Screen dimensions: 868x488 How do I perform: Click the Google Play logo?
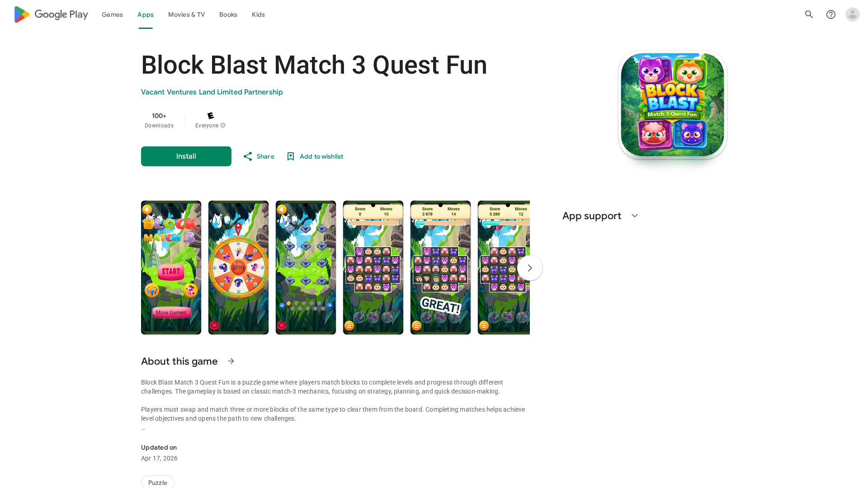(51, 14)
